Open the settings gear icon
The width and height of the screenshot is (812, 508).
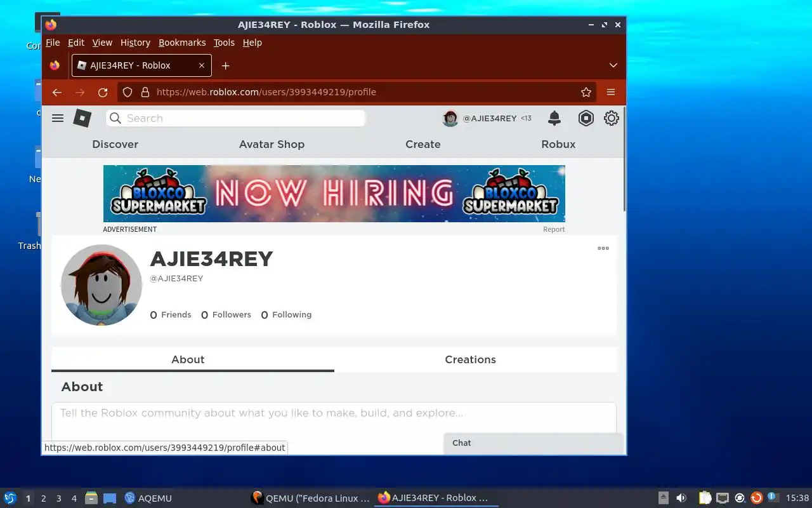611,118
